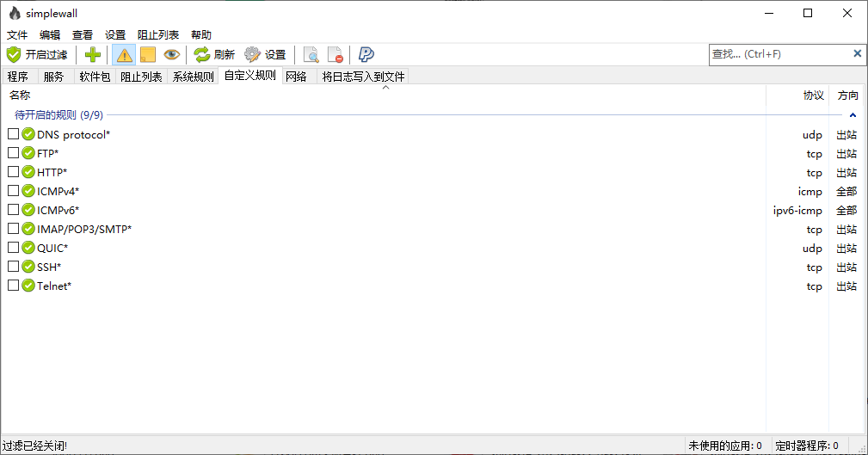Image resolution: width=868 pixels, height=455 pixels.
Task: Check the HTTP rule checkbox
Action: tap(13, 172)
